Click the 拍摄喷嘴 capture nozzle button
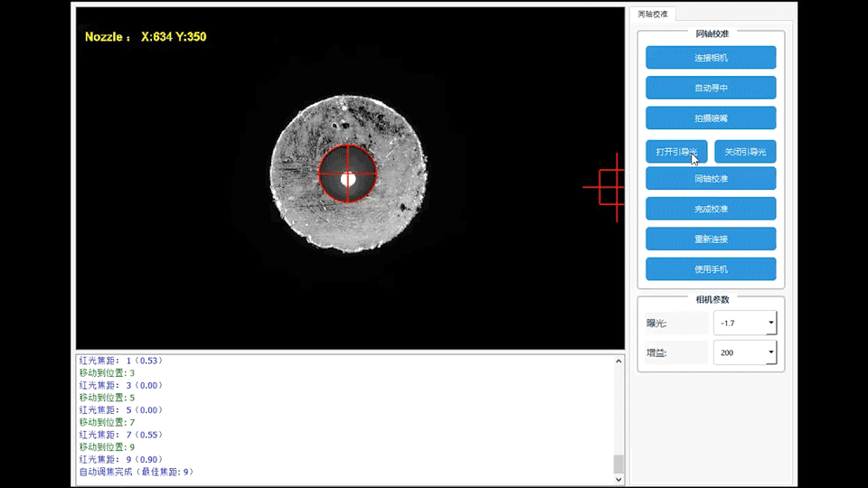Screen dimensions: 868x488 pyautogui.click(x=711, y=118)
